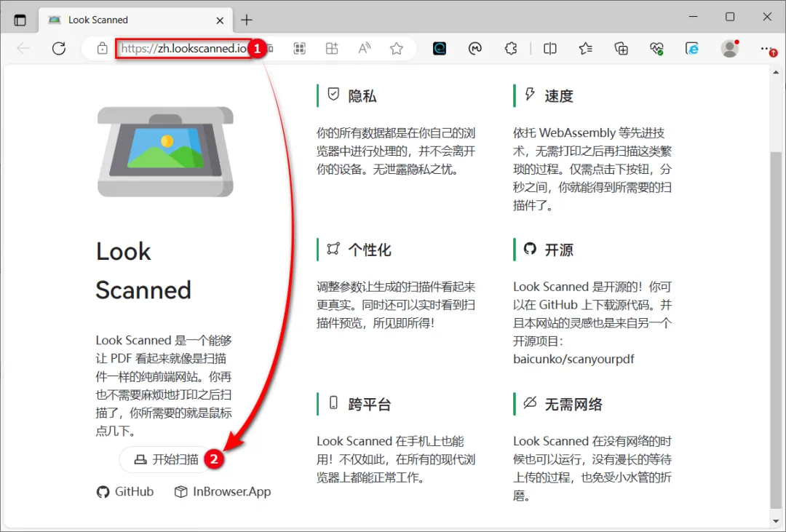Focus the address bar URL field

184,49
